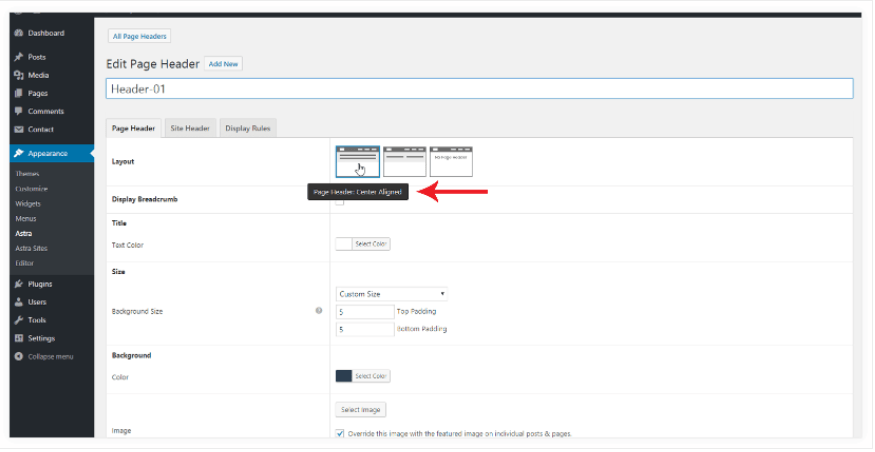Click the Contact envelope icon
The width and height of the screenshot is (875, 452).
(x=18, y=129)
